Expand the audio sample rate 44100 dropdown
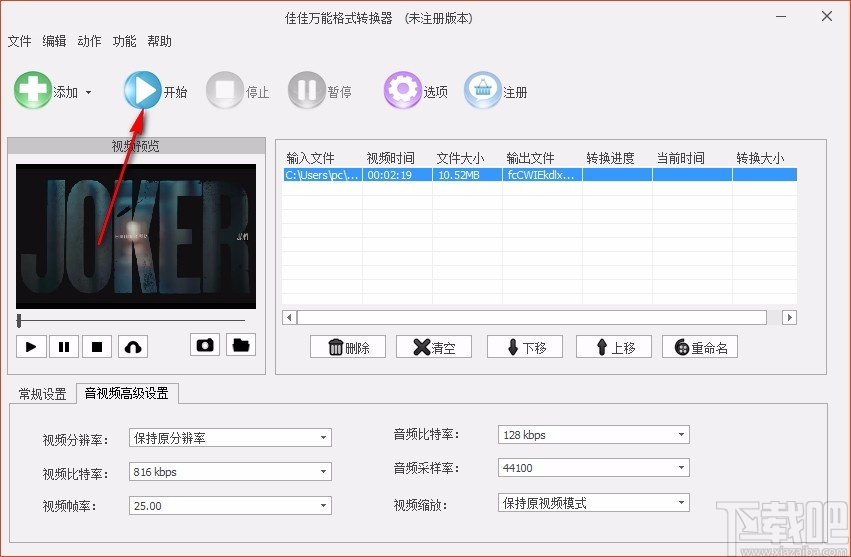 pos(681,467)
